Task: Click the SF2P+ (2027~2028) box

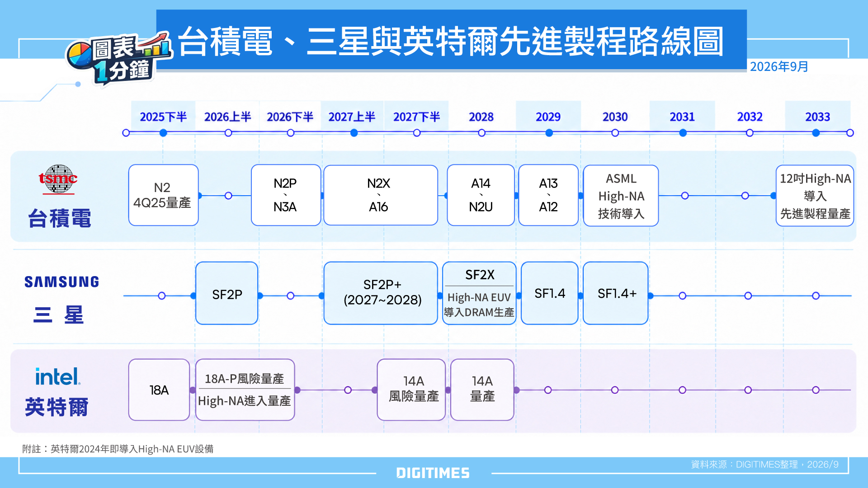Action: (x=381, y=293)
